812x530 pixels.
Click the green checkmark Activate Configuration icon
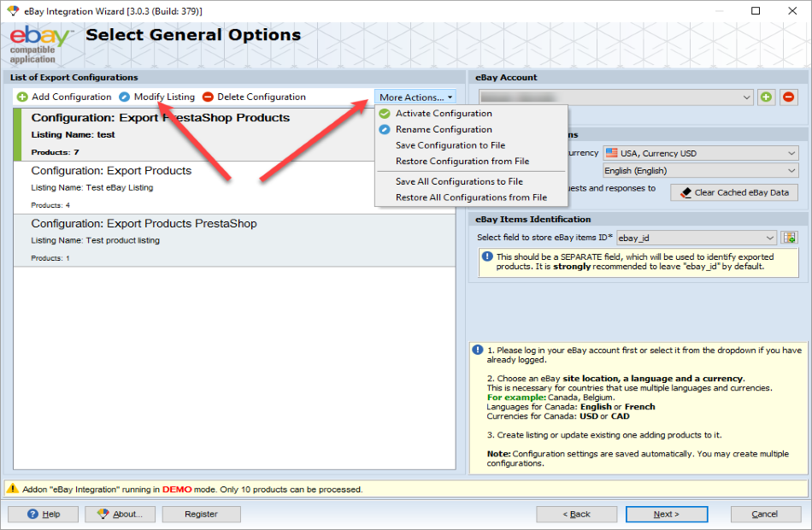[x=385, y=114]
